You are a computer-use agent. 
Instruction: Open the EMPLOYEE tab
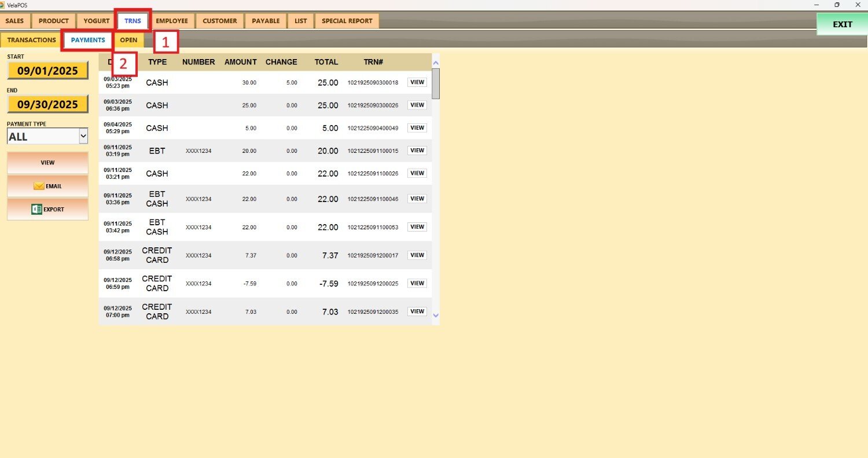(x=172, y=21)
